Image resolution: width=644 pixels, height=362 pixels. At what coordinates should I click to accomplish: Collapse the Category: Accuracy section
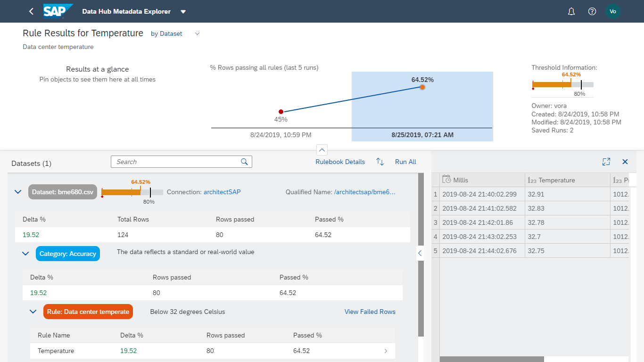(25, 253)
